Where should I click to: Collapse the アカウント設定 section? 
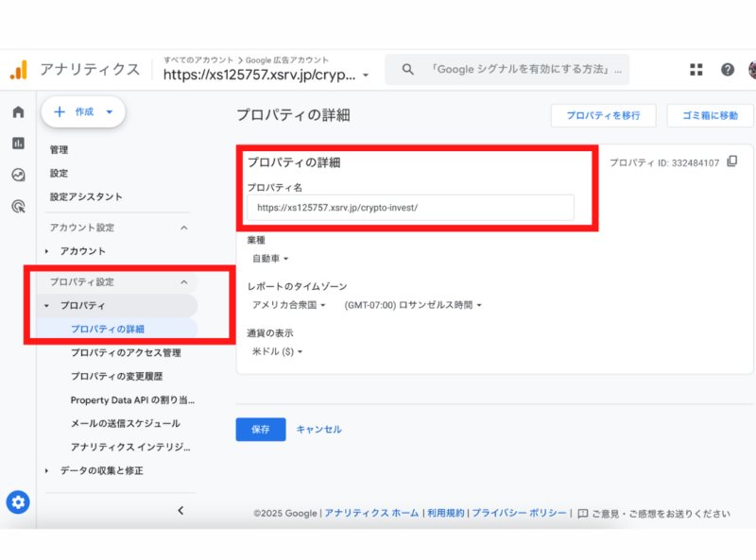click(183, 228)
